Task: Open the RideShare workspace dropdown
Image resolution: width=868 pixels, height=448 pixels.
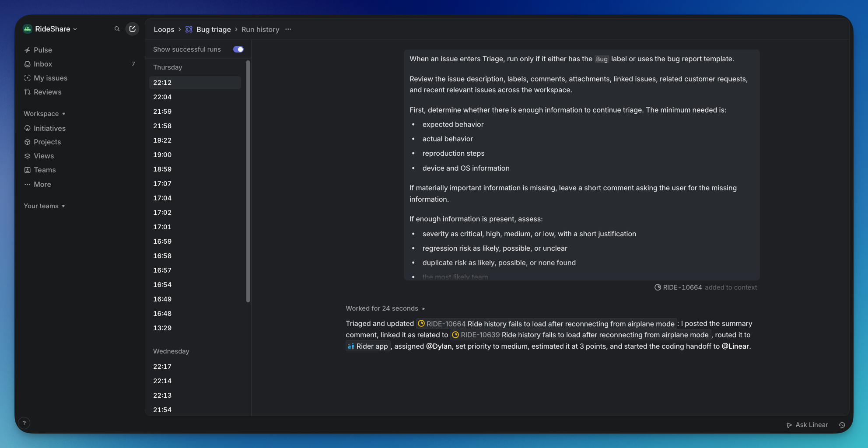Action: [x=56, y=29]
